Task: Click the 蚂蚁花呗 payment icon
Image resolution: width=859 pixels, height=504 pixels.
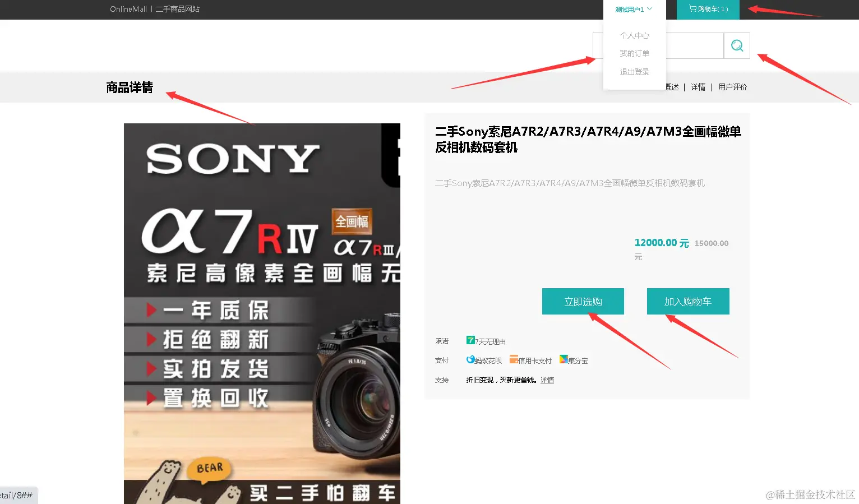Action: point(470,359)
